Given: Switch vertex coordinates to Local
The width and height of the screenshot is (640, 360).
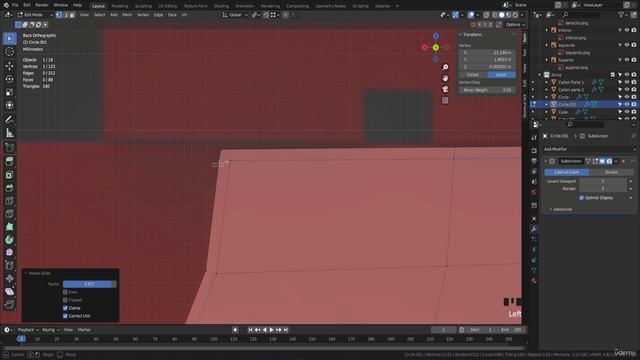Looking at the screenshot, I should 501,75.
